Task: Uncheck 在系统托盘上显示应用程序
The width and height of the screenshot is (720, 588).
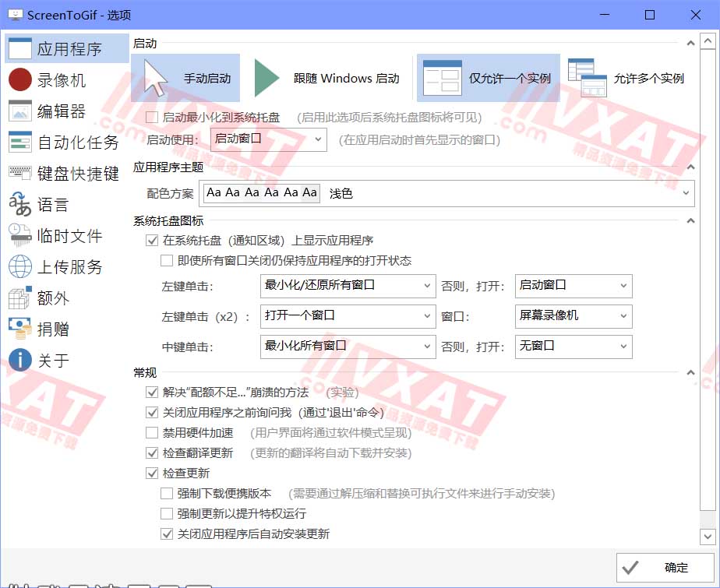Action: (x=152, y=241)
